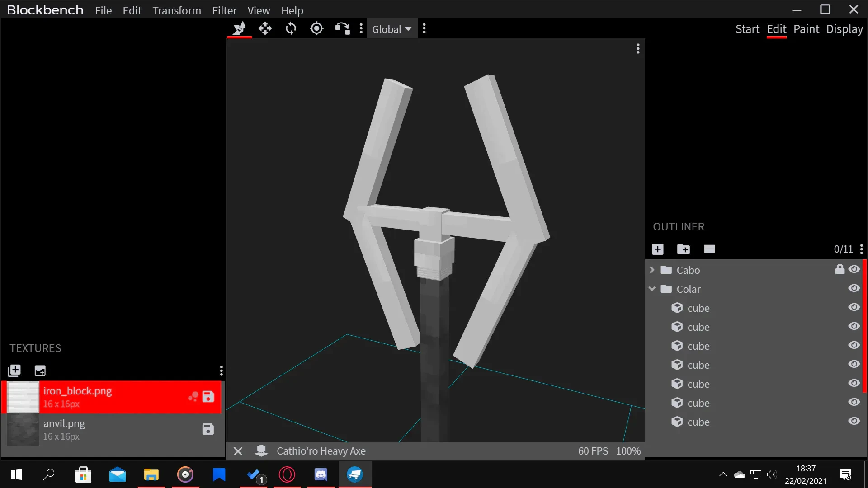Toggle visibility of the second cube
Viewport: 868px width, 488px height.
(x=854, y=326)
